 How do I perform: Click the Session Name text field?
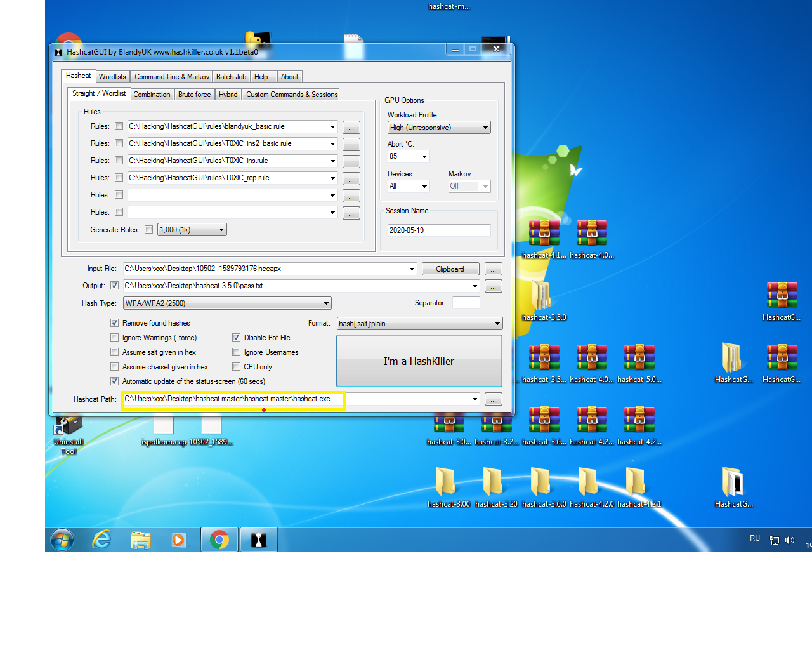(439, 230)
